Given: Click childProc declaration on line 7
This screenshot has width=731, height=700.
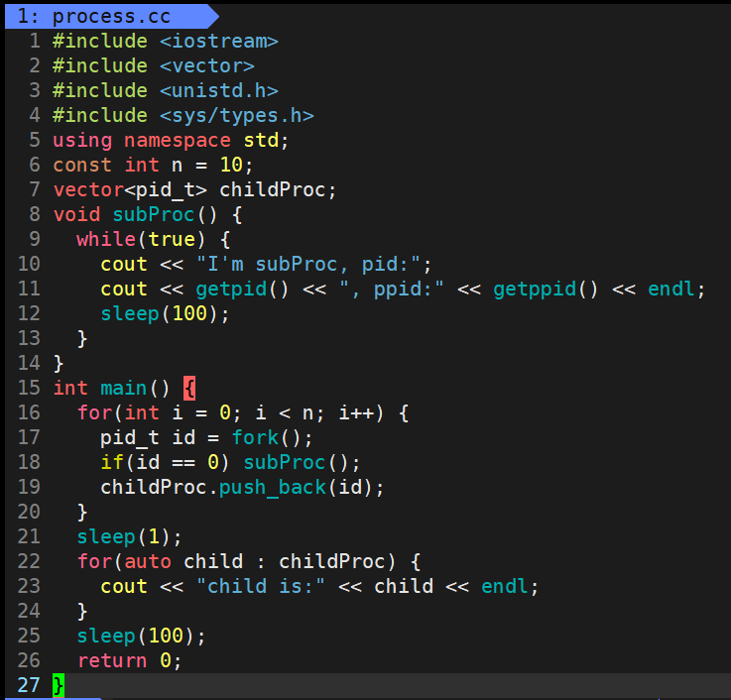Looking at the screenshot, I should click(272, 189).
